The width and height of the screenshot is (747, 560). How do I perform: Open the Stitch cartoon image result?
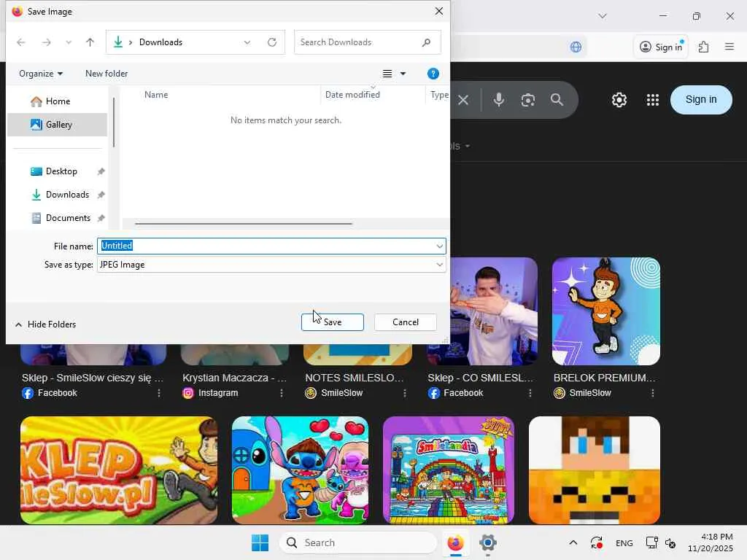(300, 470)
